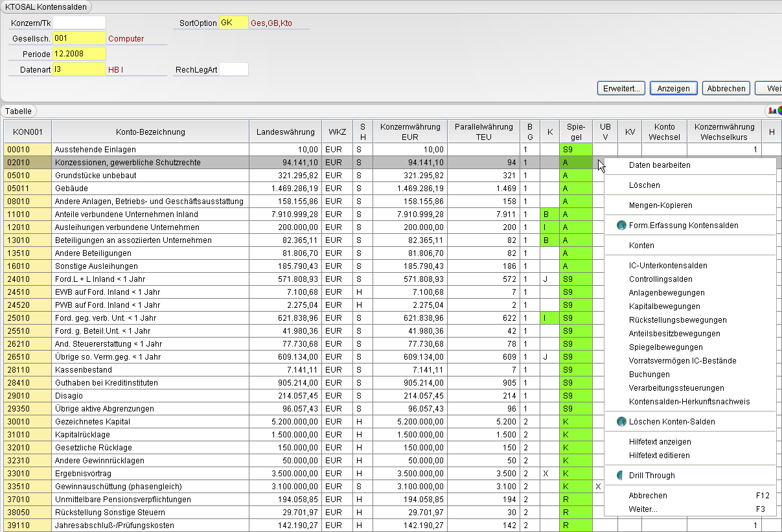Click into the Periode field showing 12.2008
The width and height of the screenshot is (782, 532).
coord(79,54)
